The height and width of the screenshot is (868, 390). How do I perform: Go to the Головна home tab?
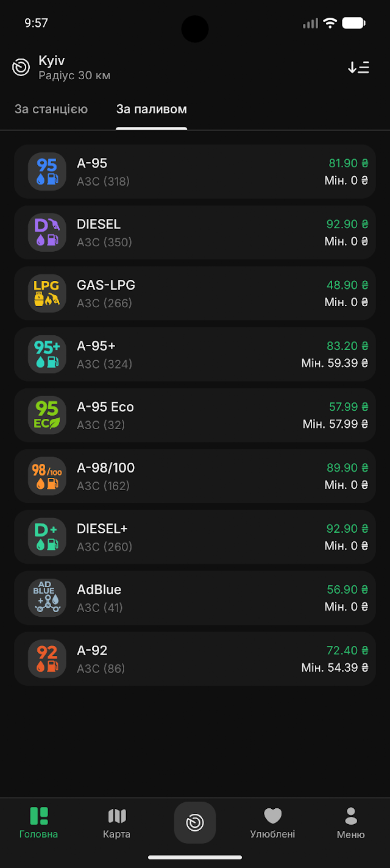point(39,823)
